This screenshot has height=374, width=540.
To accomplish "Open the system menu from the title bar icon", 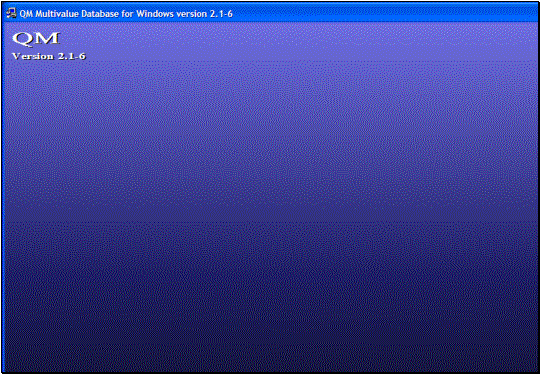I will pyautogui.click(x=11, y=13).
